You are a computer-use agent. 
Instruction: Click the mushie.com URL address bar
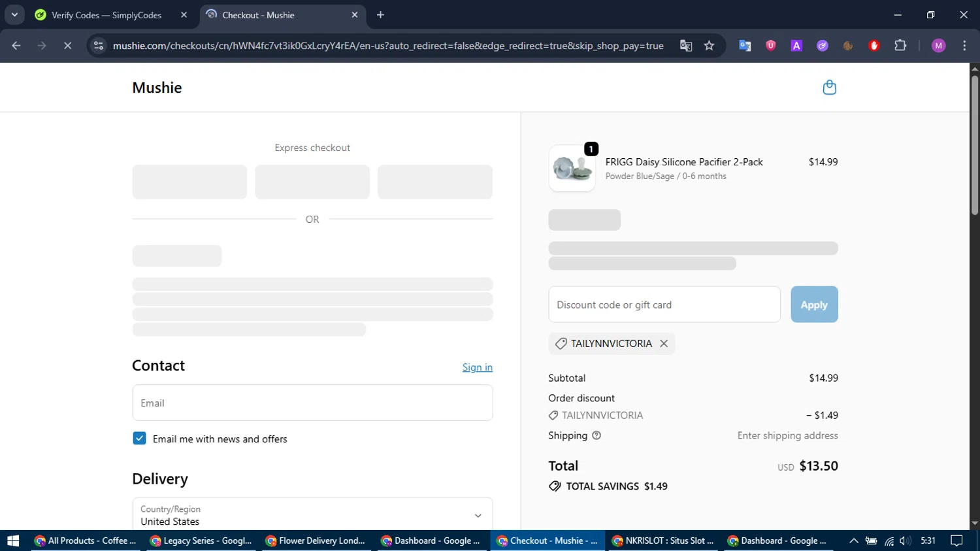(x=388, y=46)
